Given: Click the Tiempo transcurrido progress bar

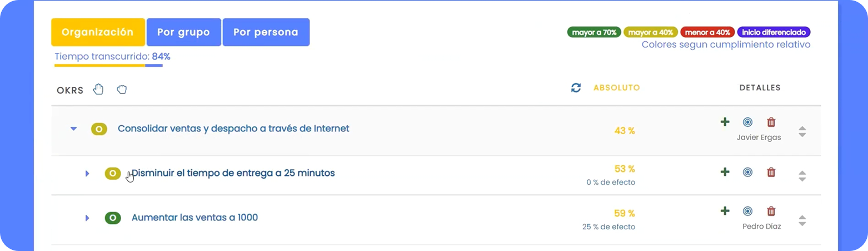Looking at the screenshot, I should coord(108,66).
